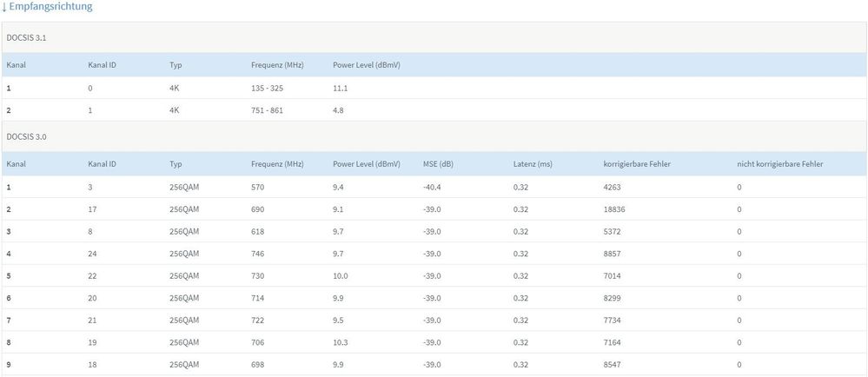This screenshot has width=868, height=377.
Task: Click Frequenz (MHz) header in DOCSIS 3.1 table
Action: pos(277,65)
